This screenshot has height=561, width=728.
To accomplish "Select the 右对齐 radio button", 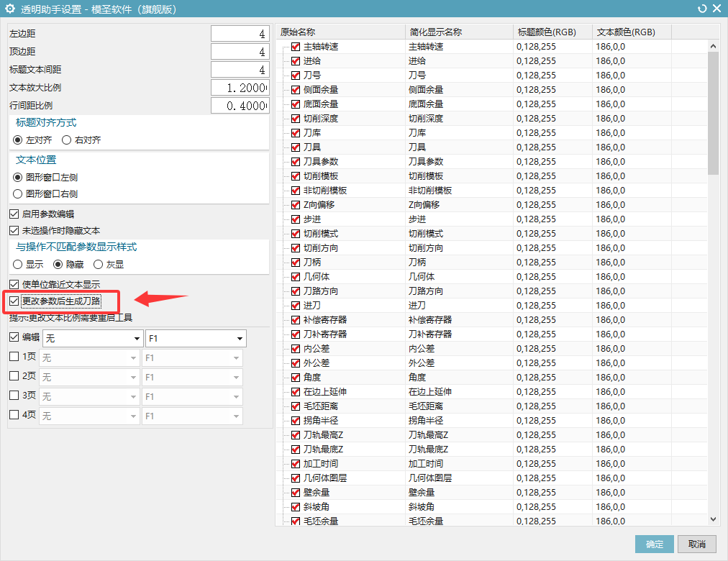I will (x=66, y=140).
